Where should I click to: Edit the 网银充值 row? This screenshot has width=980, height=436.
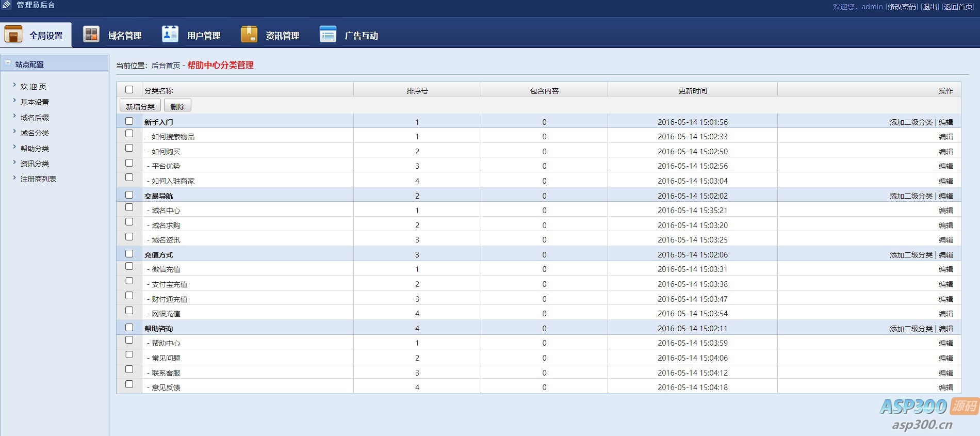click(x=946, y=314)
